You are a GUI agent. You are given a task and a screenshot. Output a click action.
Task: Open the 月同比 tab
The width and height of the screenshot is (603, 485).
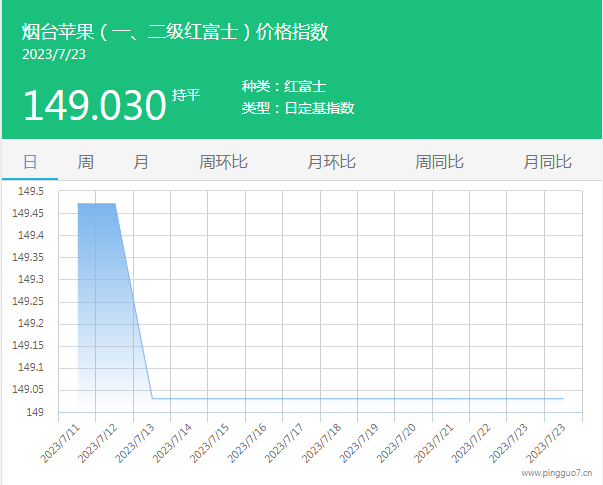coord(548,162)
